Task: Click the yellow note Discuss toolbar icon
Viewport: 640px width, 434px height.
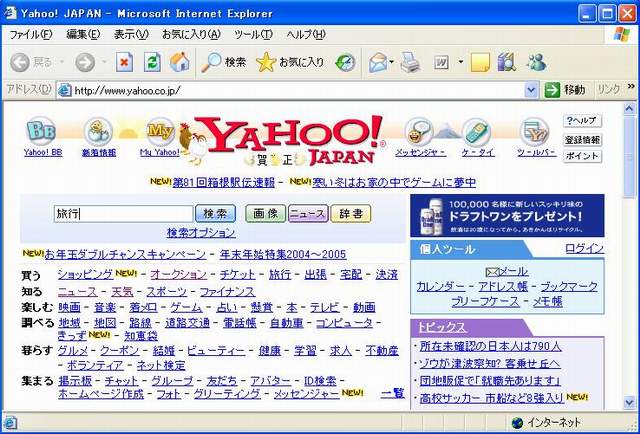Action: click(x=480, y=63)
